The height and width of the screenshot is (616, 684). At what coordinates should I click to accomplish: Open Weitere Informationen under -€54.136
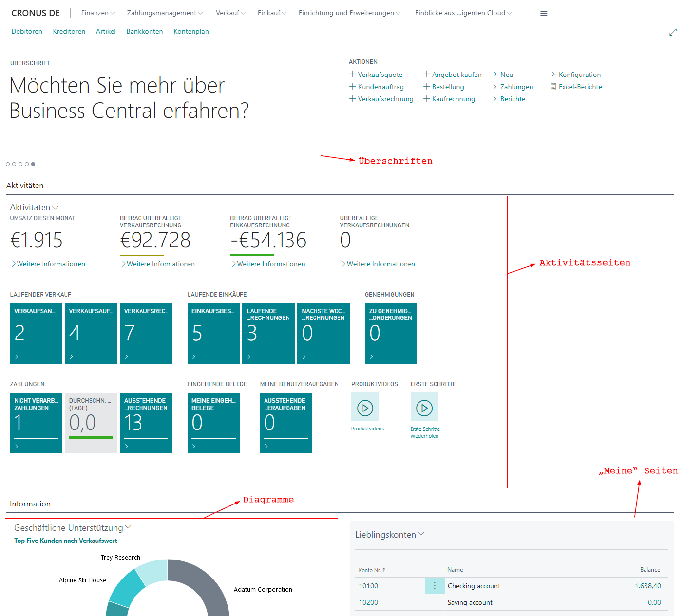tap(268, 264)
